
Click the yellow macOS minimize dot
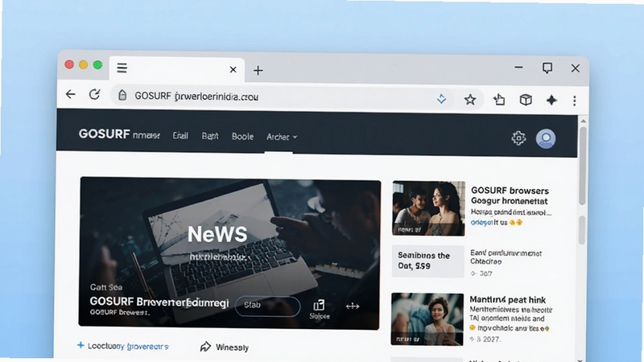pyautogui.click(x=84, y=65)
